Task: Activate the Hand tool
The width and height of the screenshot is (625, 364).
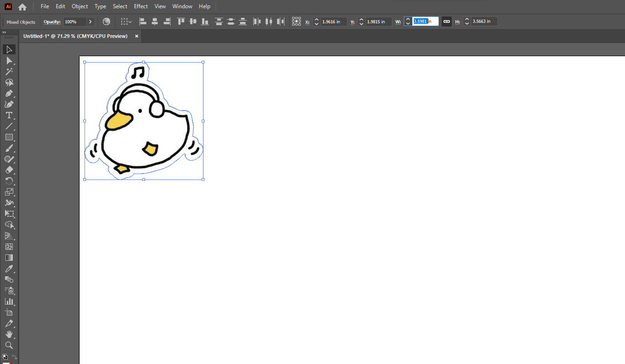Action: [9, 334]
